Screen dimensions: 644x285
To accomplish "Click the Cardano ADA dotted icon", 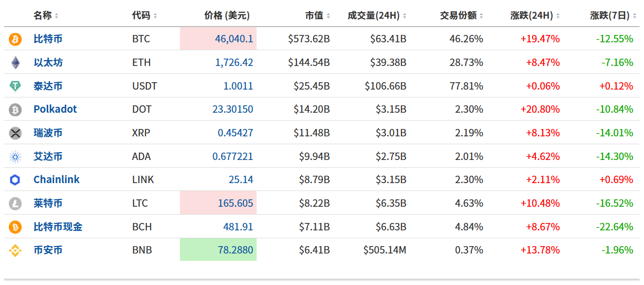I will 15,157.
